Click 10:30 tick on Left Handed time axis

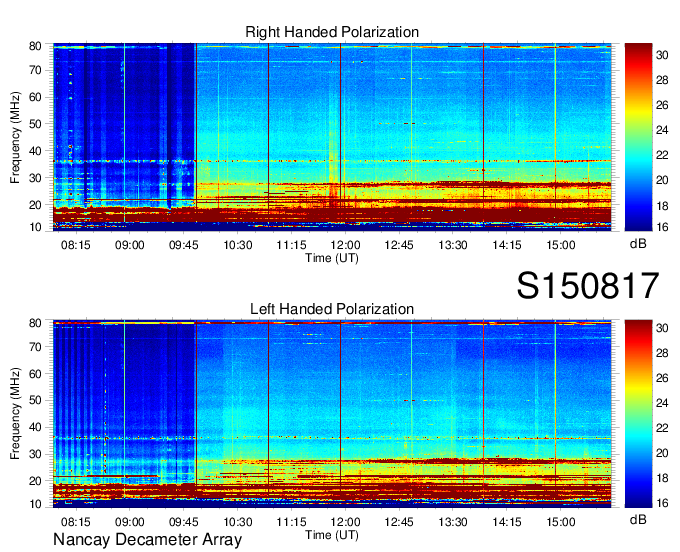237,522
